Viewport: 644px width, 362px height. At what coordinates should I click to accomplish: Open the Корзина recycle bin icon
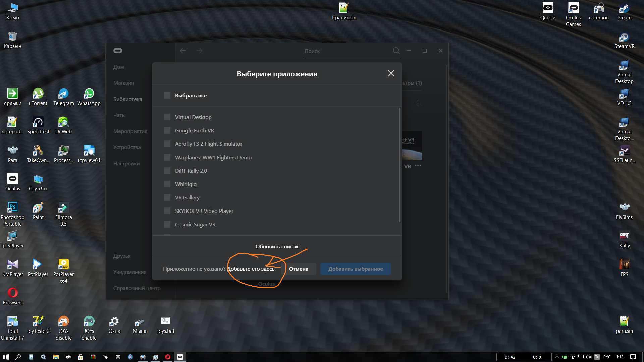12,40
